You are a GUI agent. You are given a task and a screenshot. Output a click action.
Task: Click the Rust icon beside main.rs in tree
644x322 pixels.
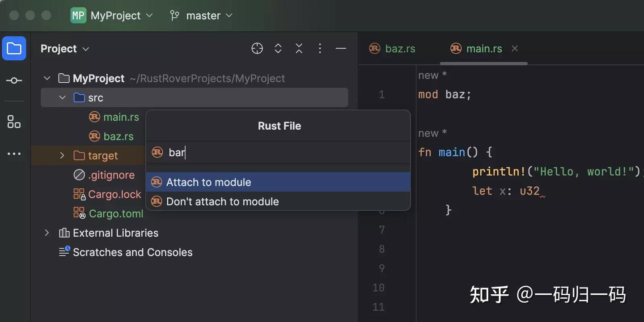point(94,117)
